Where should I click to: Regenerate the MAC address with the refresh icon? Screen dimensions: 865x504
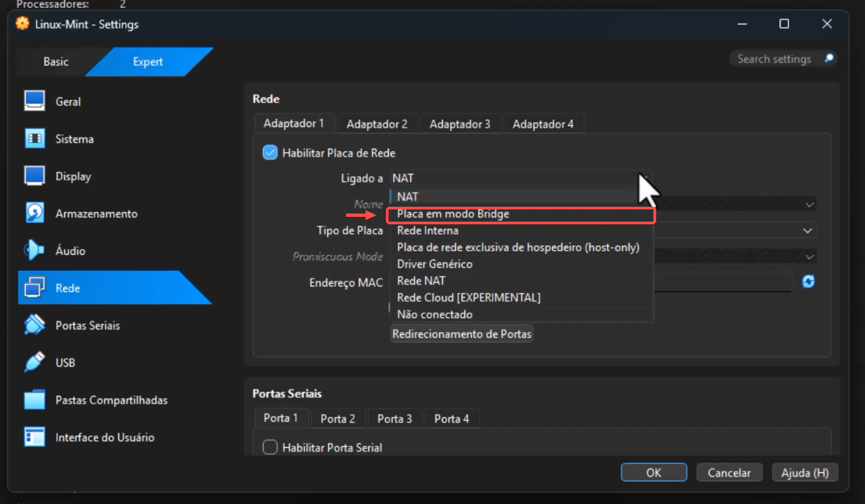[x=808, y=281]
